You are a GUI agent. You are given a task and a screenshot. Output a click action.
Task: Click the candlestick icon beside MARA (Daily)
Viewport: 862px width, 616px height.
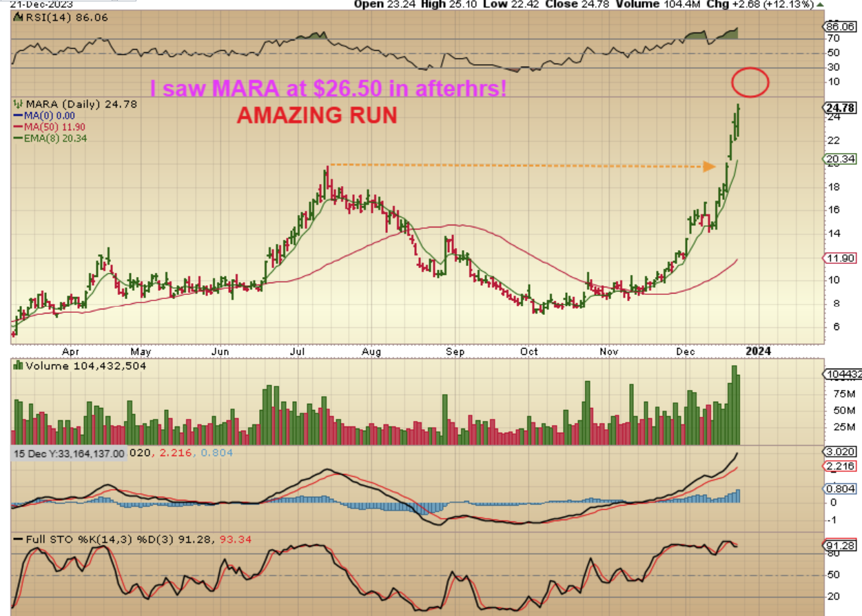17,104
